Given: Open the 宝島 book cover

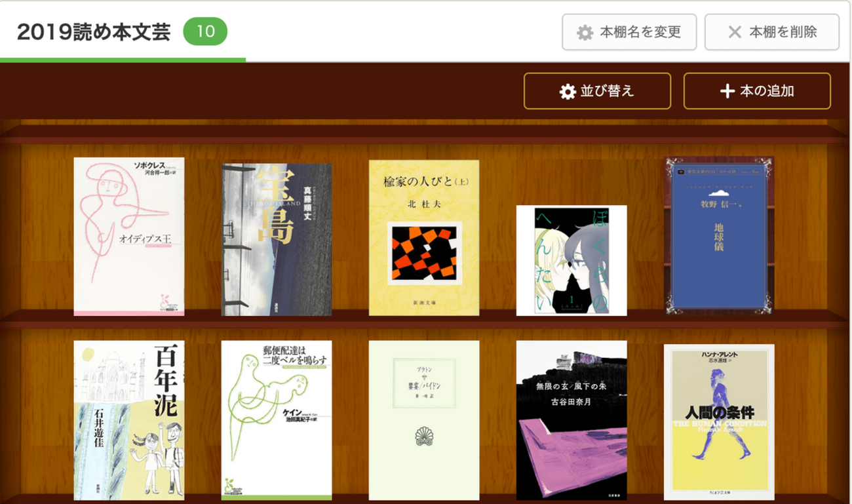Looking at the screenshot, I should [x=277, y=240].
